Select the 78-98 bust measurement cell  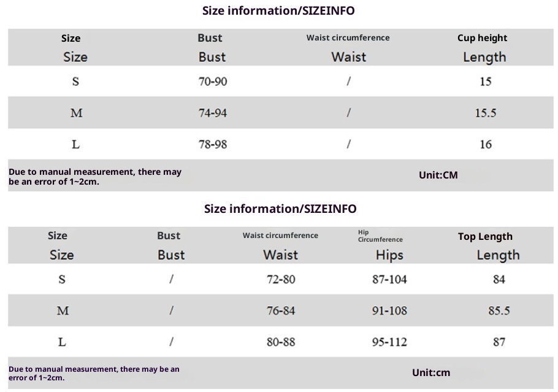pos(213,144)
